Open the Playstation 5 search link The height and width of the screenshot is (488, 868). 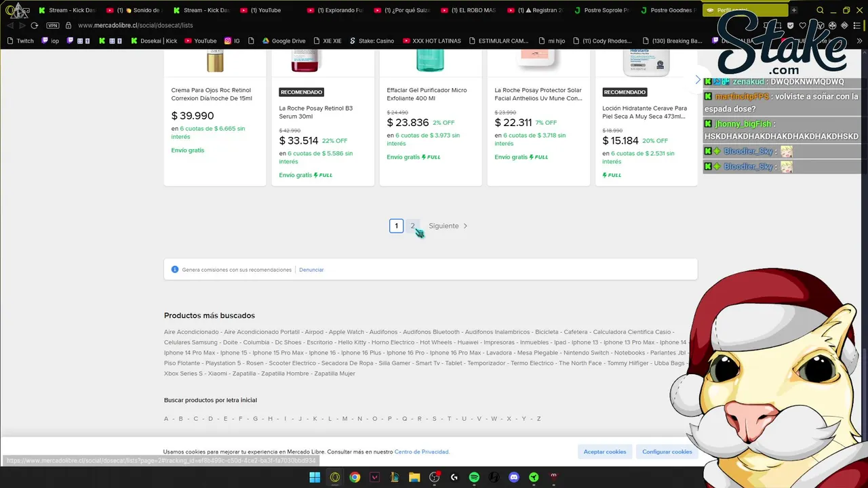coord(223,363)
